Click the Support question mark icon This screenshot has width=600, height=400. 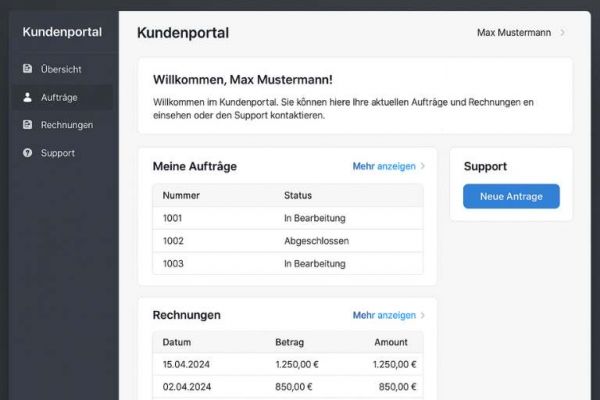(27, 153)
